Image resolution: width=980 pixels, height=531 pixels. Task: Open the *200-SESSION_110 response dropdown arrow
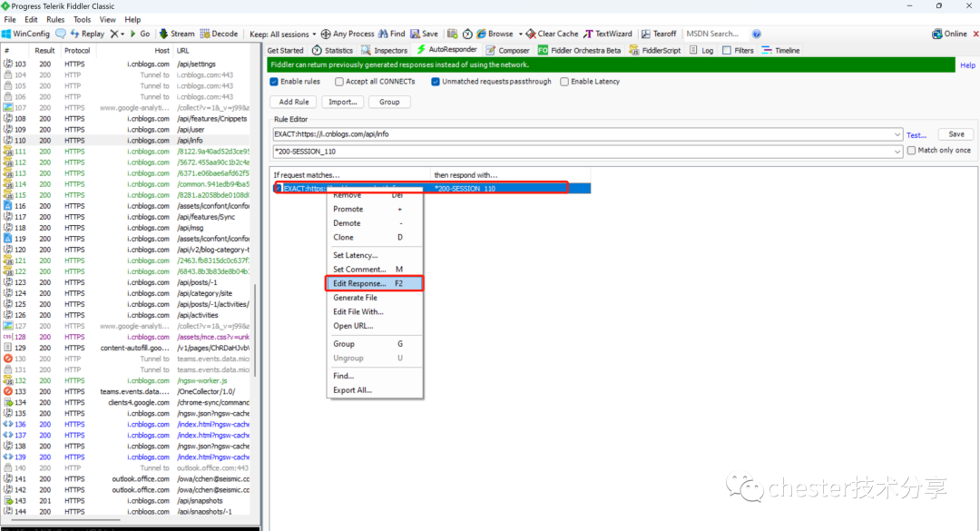pos(897,152)
